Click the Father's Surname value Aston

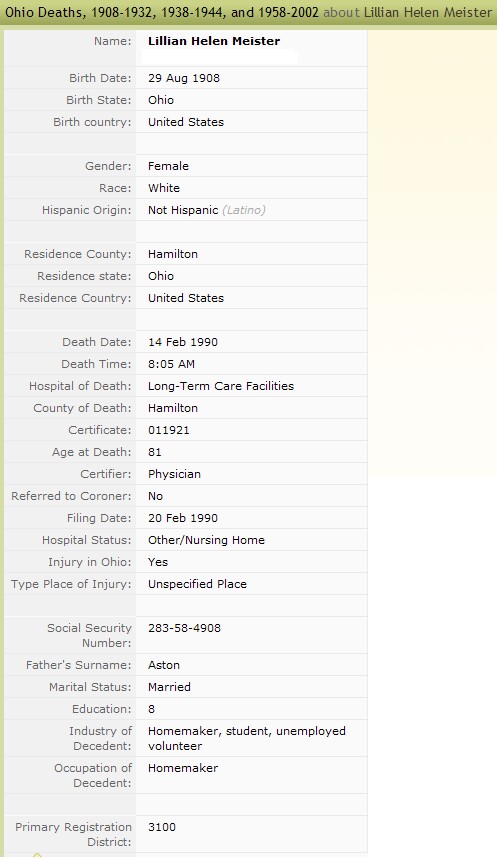pyautogui.click(x=163, y=665)
